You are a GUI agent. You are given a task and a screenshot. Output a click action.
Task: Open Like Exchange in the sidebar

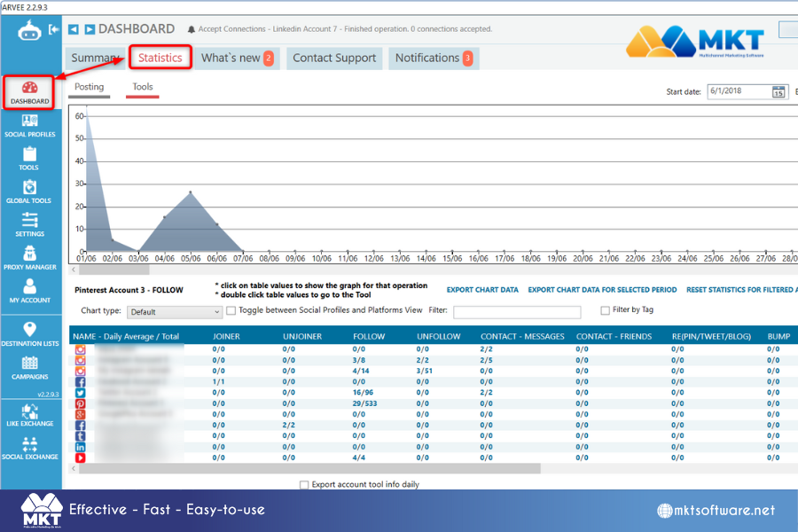coord(30,416)
